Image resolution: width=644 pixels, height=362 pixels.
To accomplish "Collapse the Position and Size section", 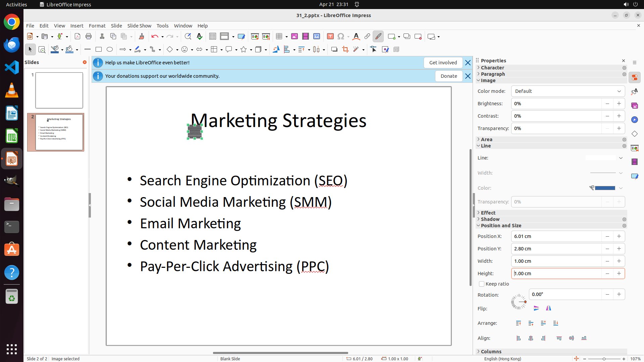I will pos(501,226).
